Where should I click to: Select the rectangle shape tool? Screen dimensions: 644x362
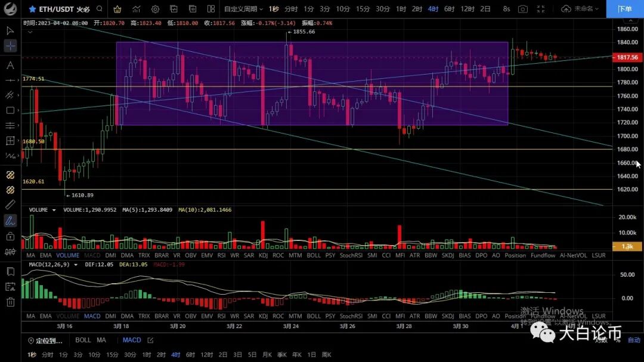tap(10, 110)
